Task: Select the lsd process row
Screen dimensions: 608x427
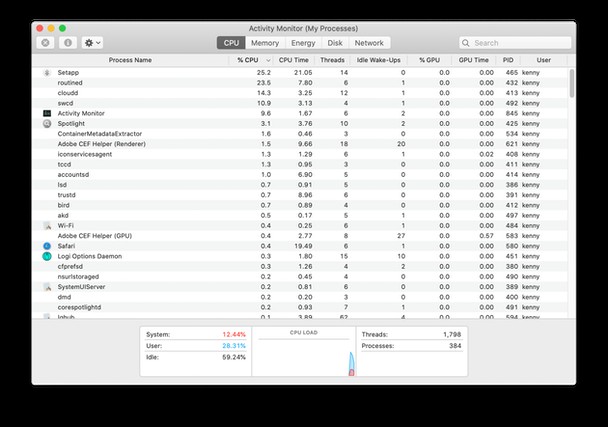Action: [300, 185]
